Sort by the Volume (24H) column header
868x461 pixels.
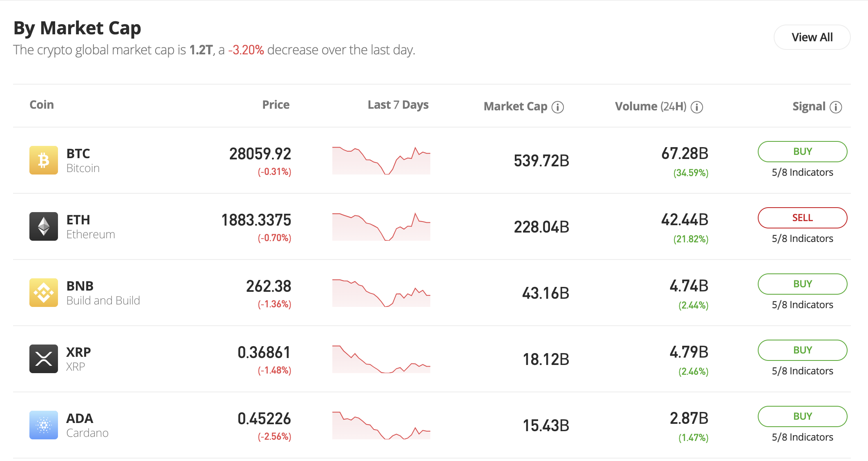[651, 107]
